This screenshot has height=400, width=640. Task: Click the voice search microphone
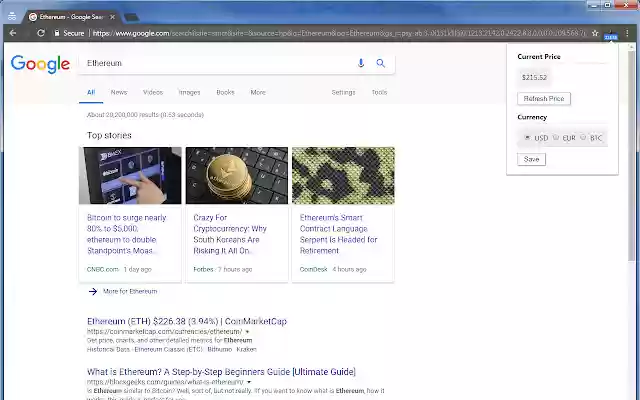tap(361, 63)
